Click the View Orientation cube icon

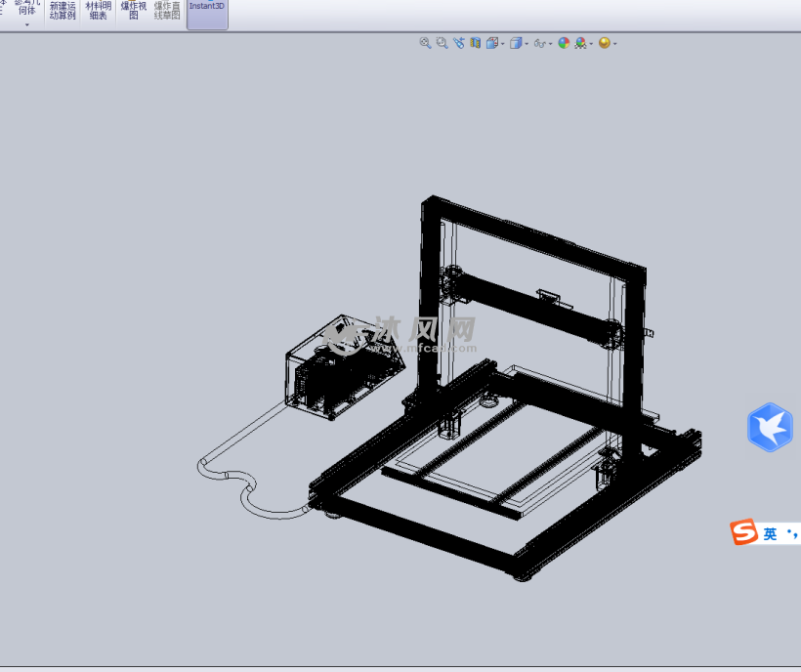tap(492, 43)
